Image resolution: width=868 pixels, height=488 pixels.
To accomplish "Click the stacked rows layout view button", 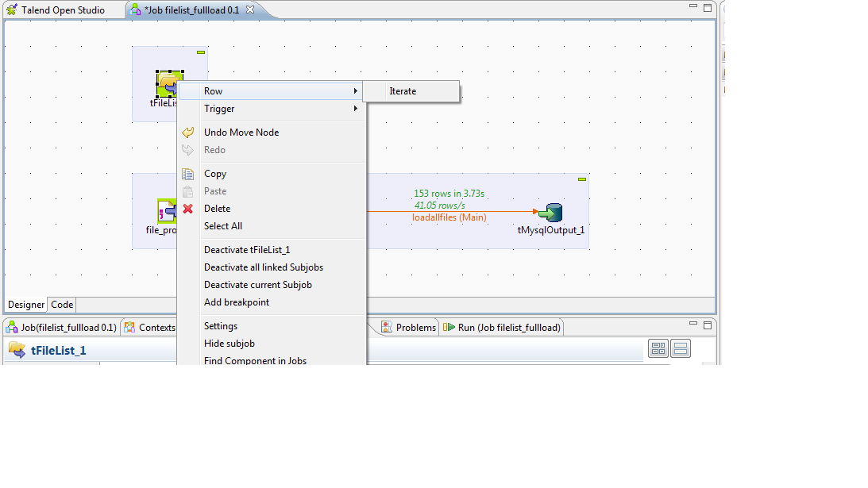I will [x=681, y=348].
